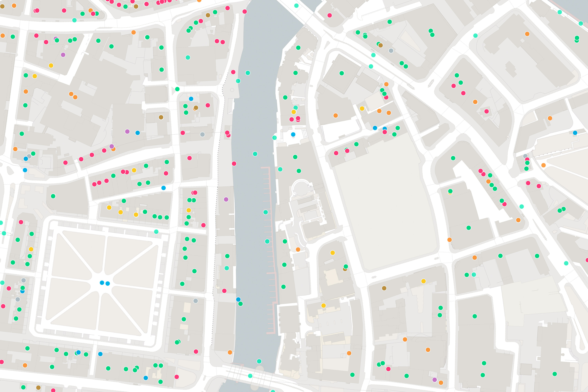Click right blue dot at park center

[x=108, y=283]
